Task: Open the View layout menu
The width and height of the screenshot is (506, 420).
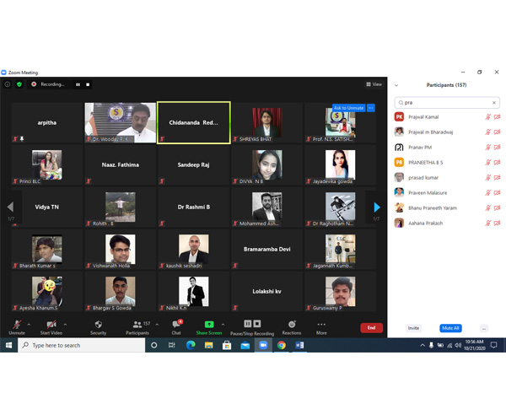Action: point(374,84)
